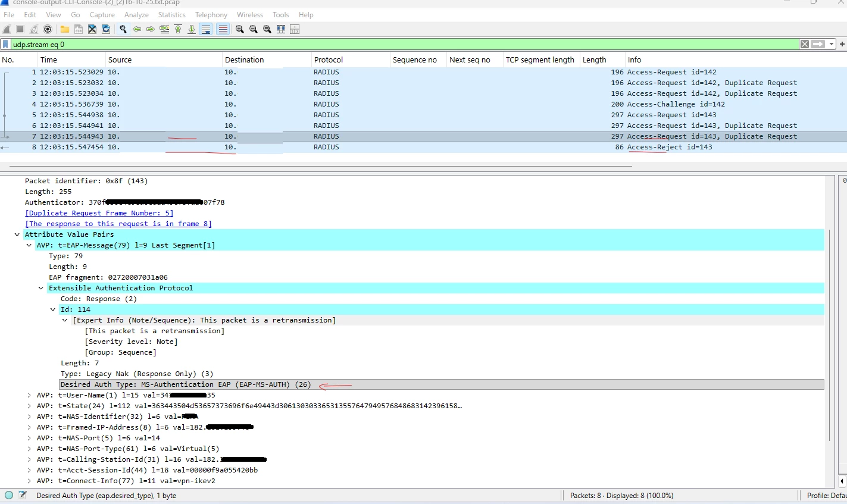Expand the User-Name(1) AVP node
The height and width of the screenshot is (504, 847).
[29, 395]
